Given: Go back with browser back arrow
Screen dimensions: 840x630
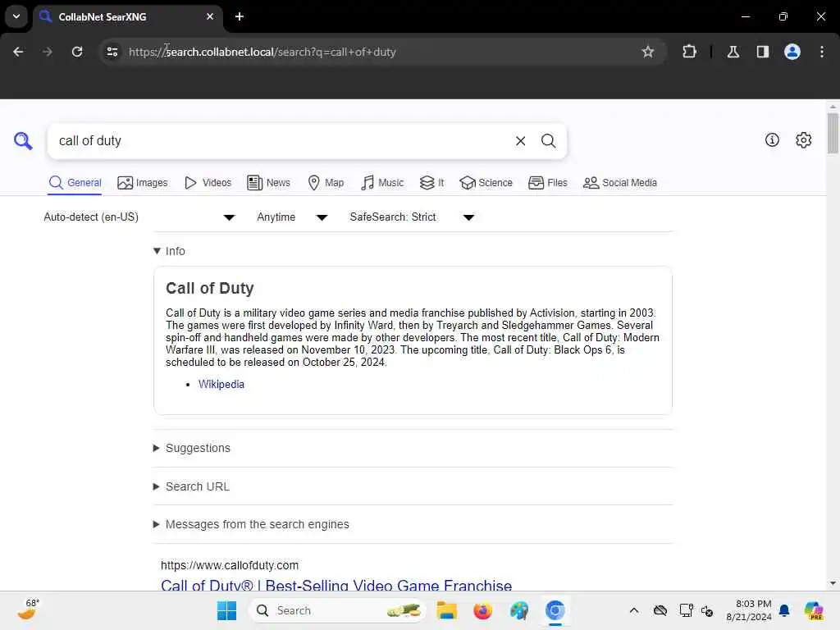Looking at the screenshot, I should tap(18, 52).
